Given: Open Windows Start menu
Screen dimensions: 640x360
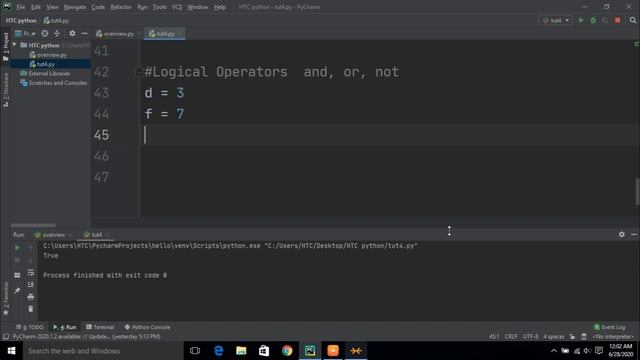Looking at the screenshot, I should tap(11, 351).
